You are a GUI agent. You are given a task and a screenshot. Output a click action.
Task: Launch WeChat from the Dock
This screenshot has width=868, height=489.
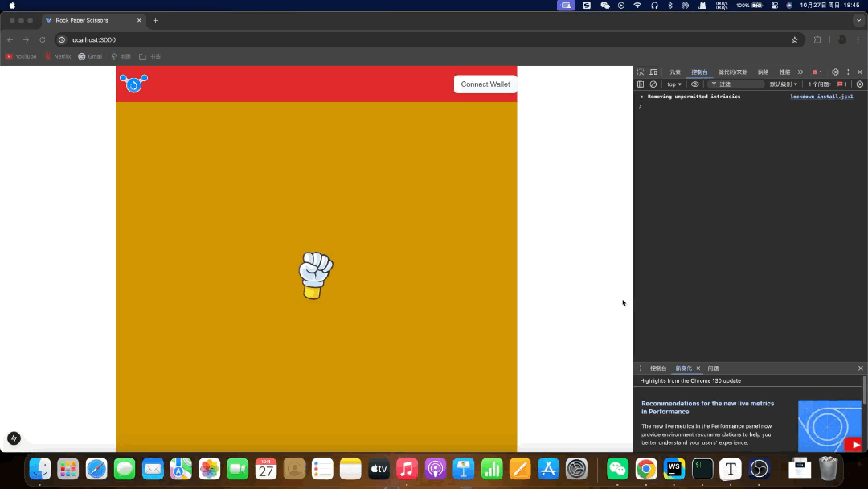point(617,469)
